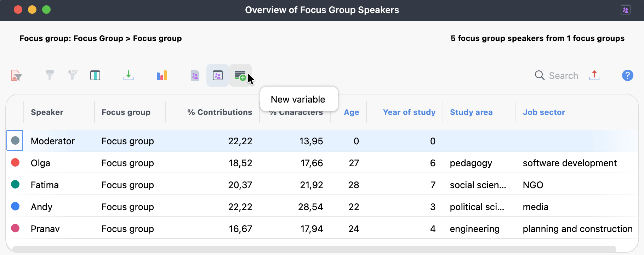The image size is (644, 255).
Task: Click the horizontal scrollbar below the table
Action: 314,249
